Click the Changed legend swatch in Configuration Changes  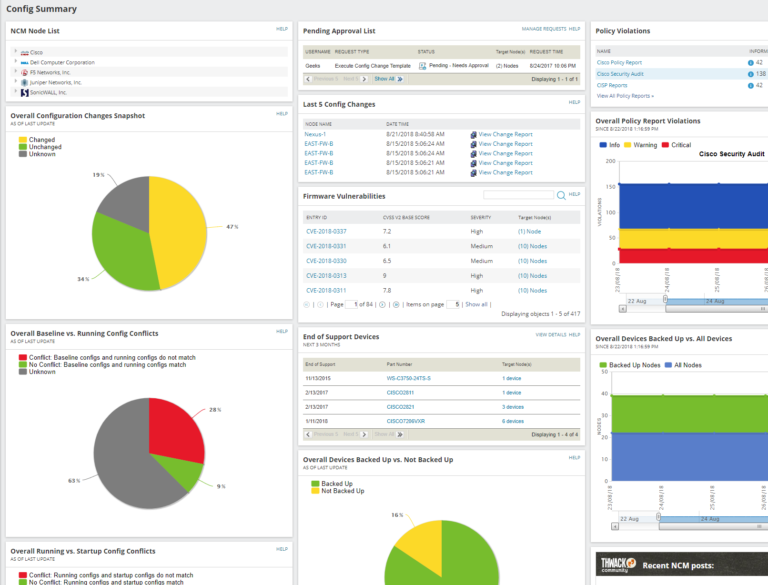pyautogui.click(x=23, y=140)
